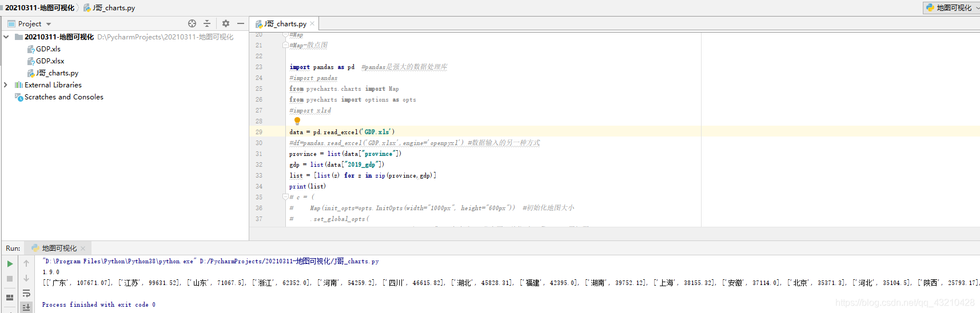Select J哥_charts.py in project tree
980x313 pixels.
tap(57, 73)
